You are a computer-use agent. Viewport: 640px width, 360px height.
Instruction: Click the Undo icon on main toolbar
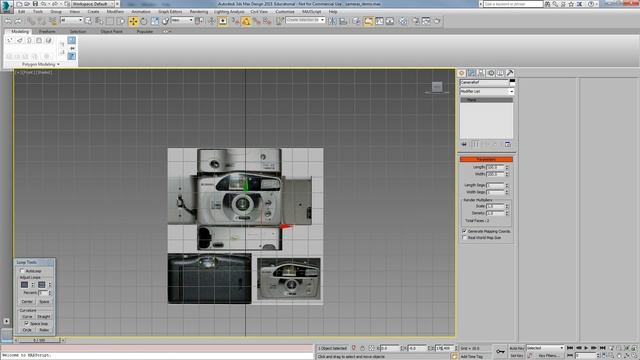(x=8, y=21)
